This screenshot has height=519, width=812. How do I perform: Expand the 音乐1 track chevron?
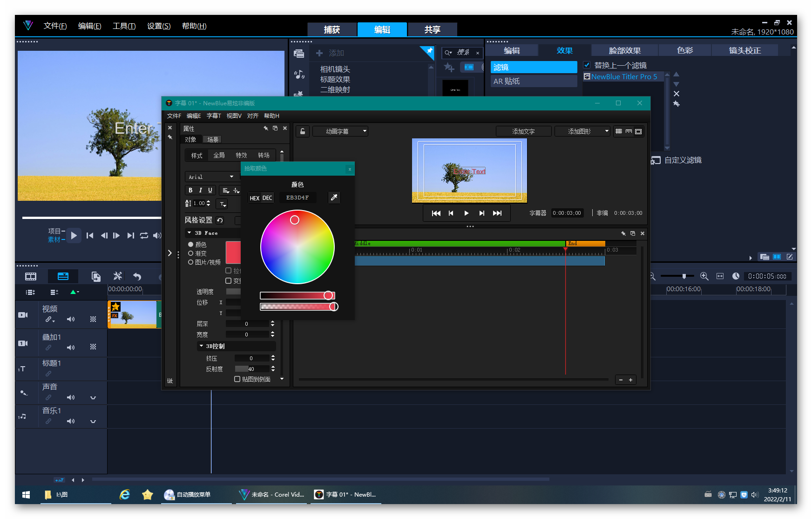point(93,421)
